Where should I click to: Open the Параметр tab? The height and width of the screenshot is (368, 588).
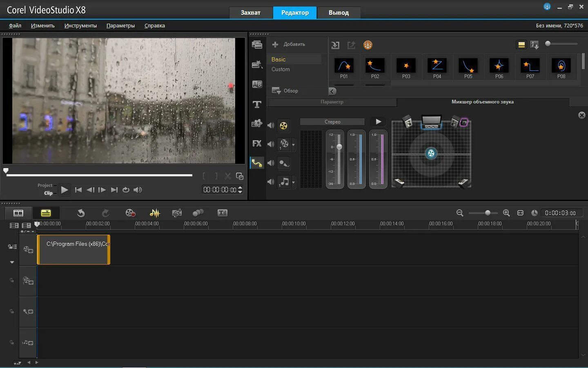pyautogui.click(x=332, y=102)
